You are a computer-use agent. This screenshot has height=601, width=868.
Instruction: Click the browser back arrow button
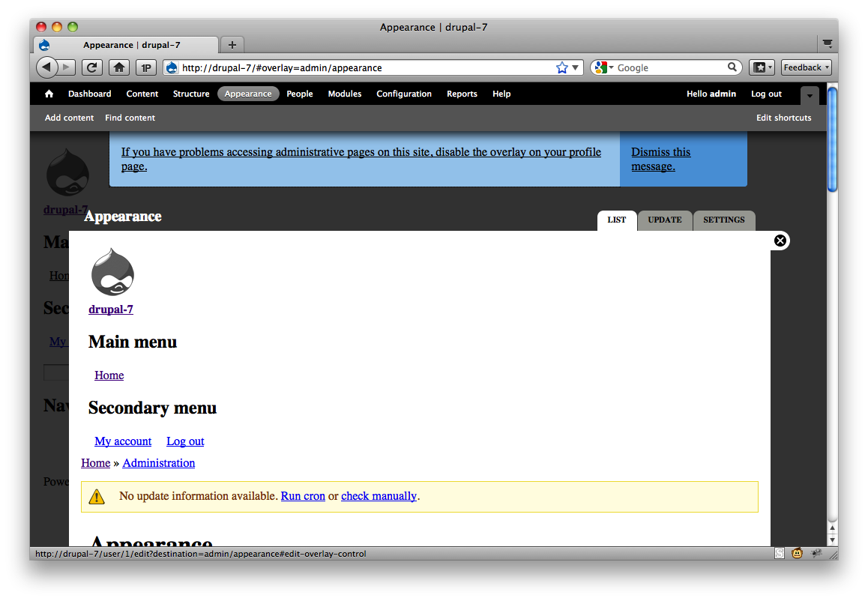point(47,67)
